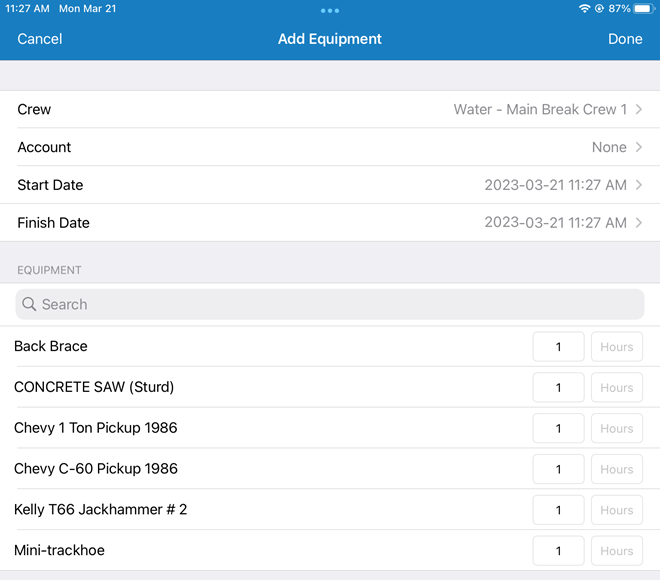Tap the battery indicator icon
Screen dimensions: 660x580
pos(642,8)
